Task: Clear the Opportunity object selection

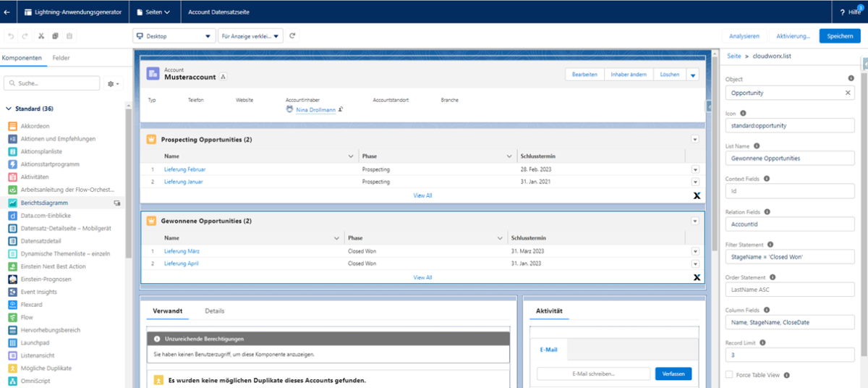Action: tap(848, 93)
